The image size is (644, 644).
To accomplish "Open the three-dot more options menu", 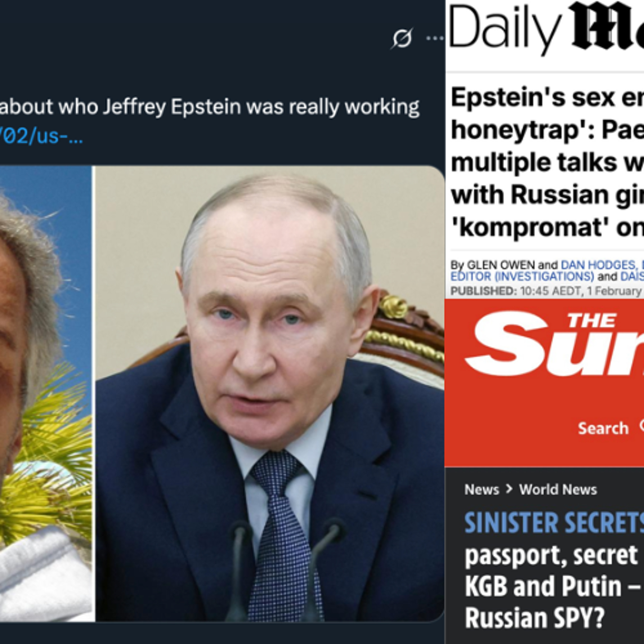I will pos(435,38).
